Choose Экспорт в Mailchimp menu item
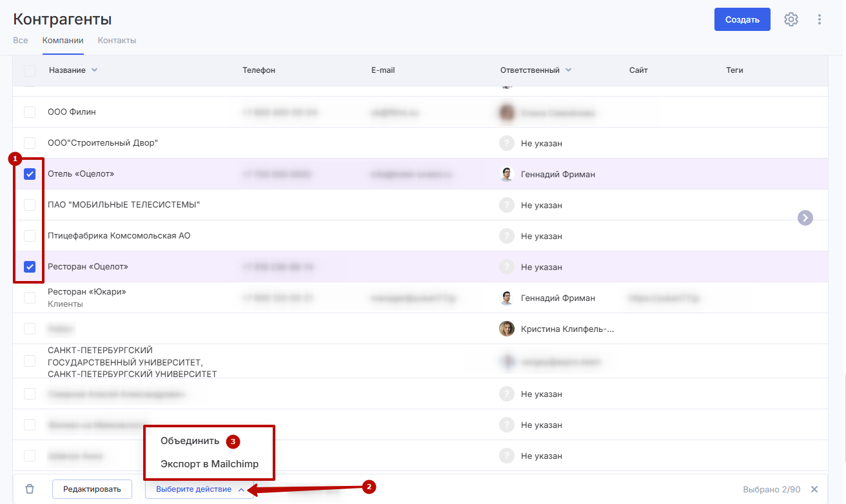846x504 pixels. [x=209, y=464]
